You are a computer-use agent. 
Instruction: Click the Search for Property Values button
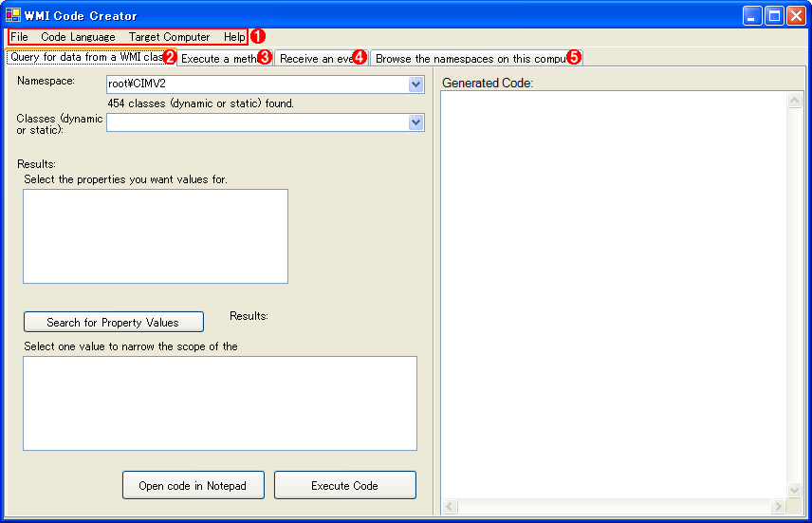pos(114,322)
